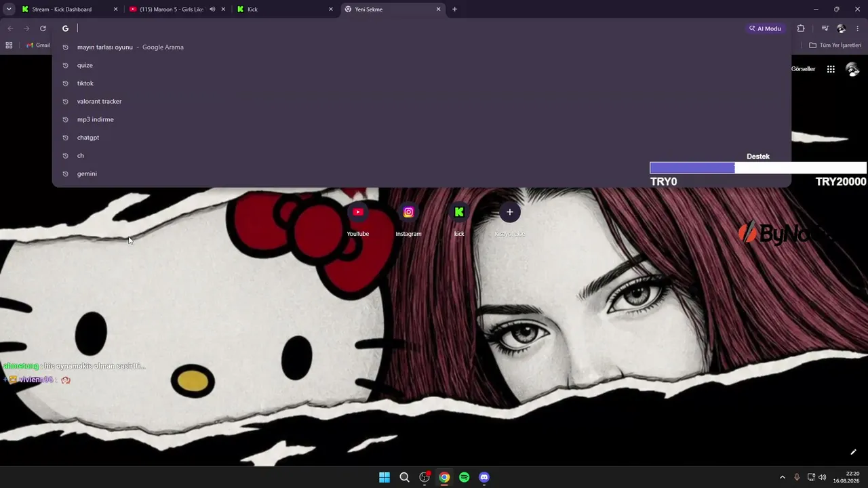Choose the 'chatgpt' search suggestion
Screen dimensions: 868x488
[421, 138]
